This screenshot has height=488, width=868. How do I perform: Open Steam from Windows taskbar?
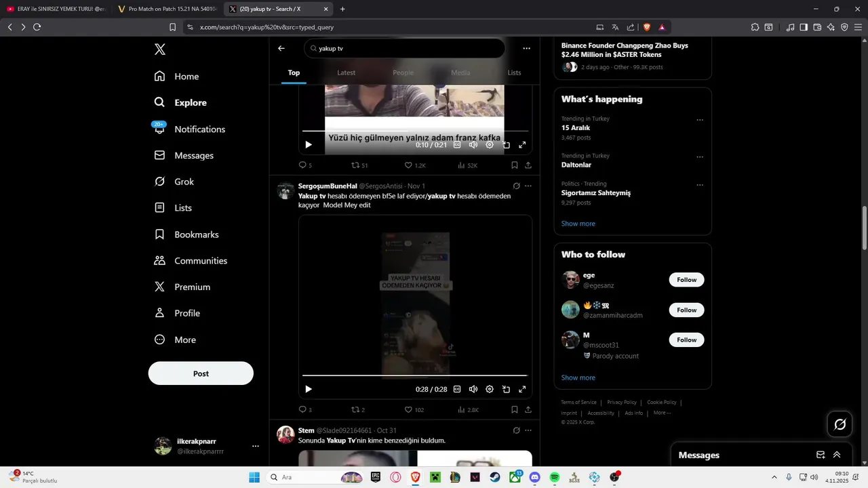[495, 477]
